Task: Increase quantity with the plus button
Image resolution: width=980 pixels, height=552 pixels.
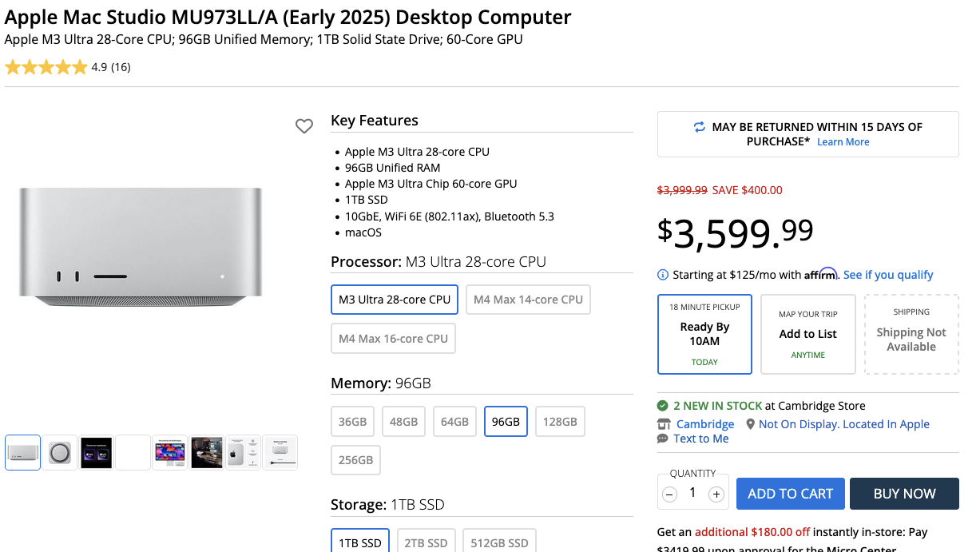Action: pos(716,494)
